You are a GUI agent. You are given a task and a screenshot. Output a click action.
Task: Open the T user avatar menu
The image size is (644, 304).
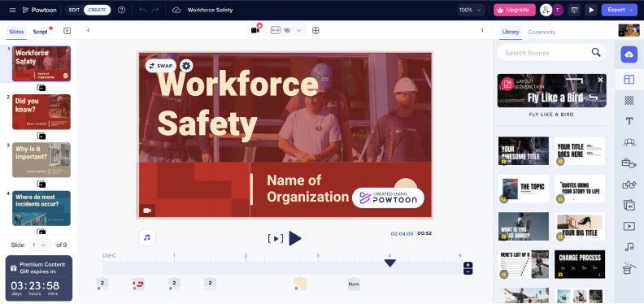(557, 10)
